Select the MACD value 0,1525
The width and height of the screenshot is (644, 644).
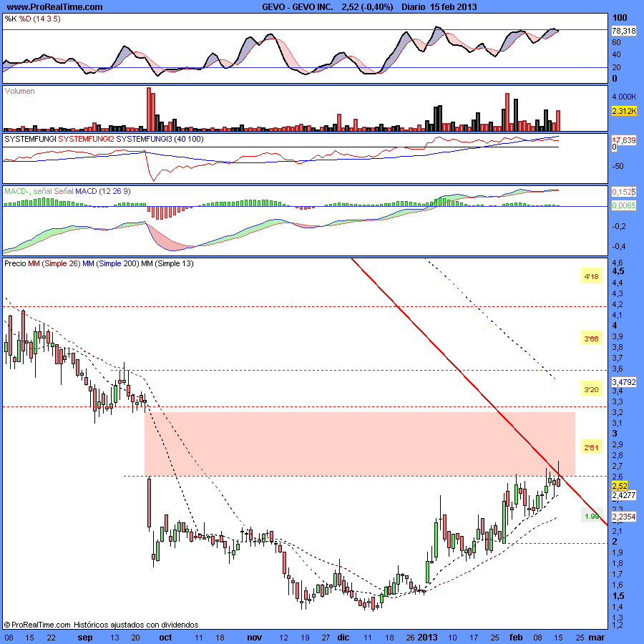[x=624, y=192]
